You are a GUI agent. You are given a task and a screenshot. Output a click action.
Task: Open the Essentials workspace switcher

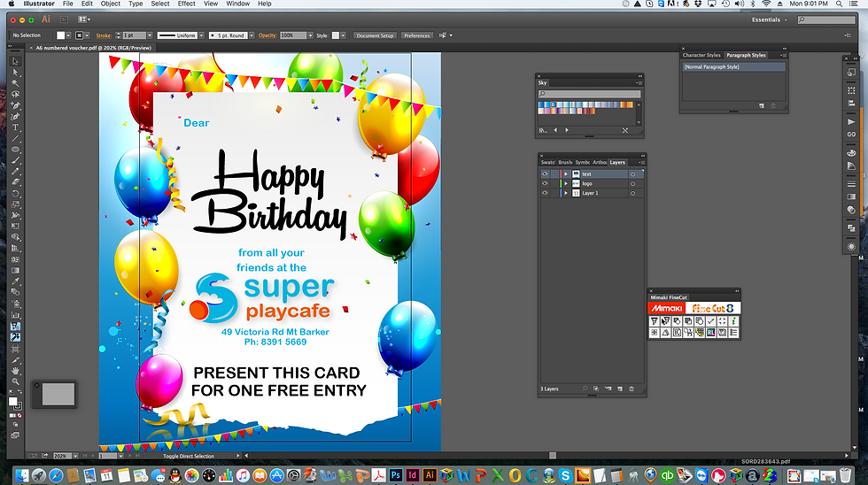point(769,19)
